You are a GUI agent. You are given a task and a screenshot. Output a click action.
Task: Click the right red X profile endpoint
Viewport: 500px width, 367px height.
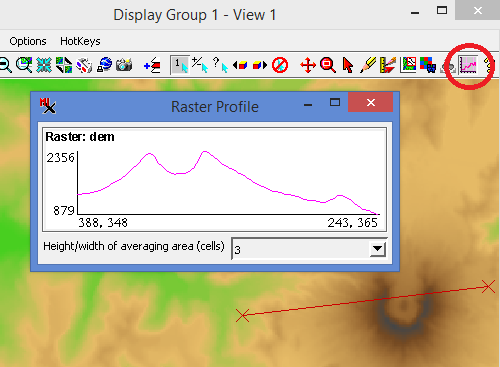click(488, 286)
